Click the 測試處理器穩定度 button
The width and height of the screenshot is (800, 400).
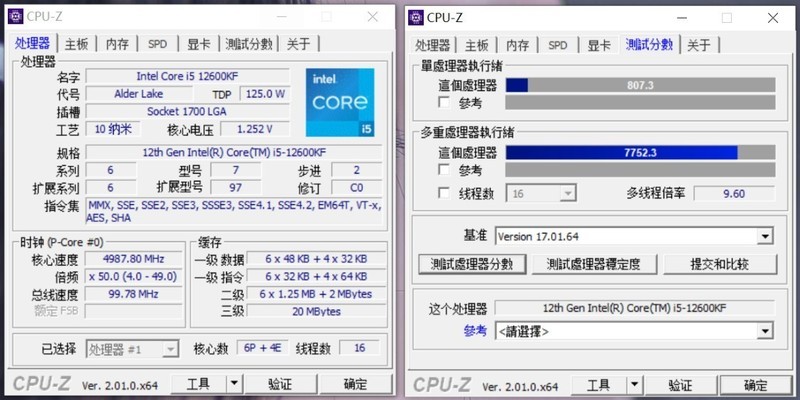coord(593,264)
